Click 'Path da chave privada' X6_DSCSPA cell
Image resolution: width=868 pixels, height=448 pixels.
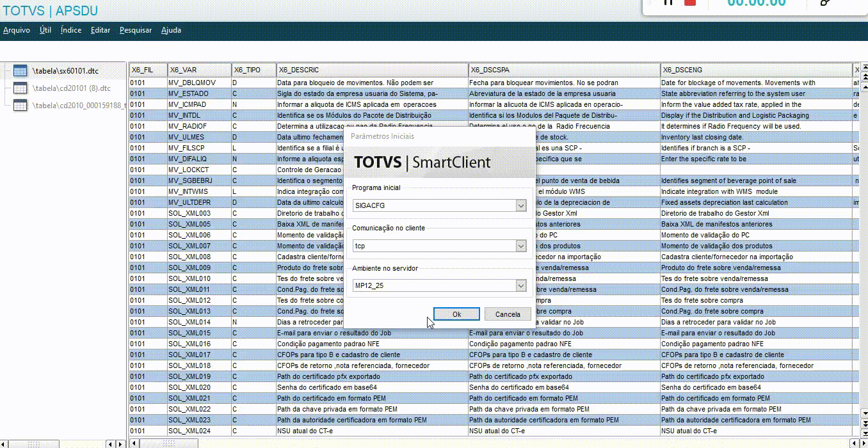(x=564, y=409)
